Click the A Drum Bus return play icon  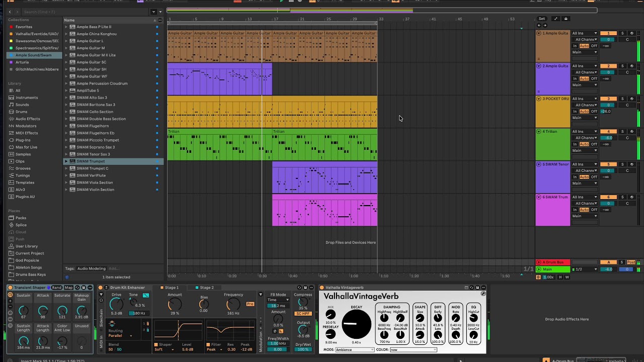(x=539, y=262)
